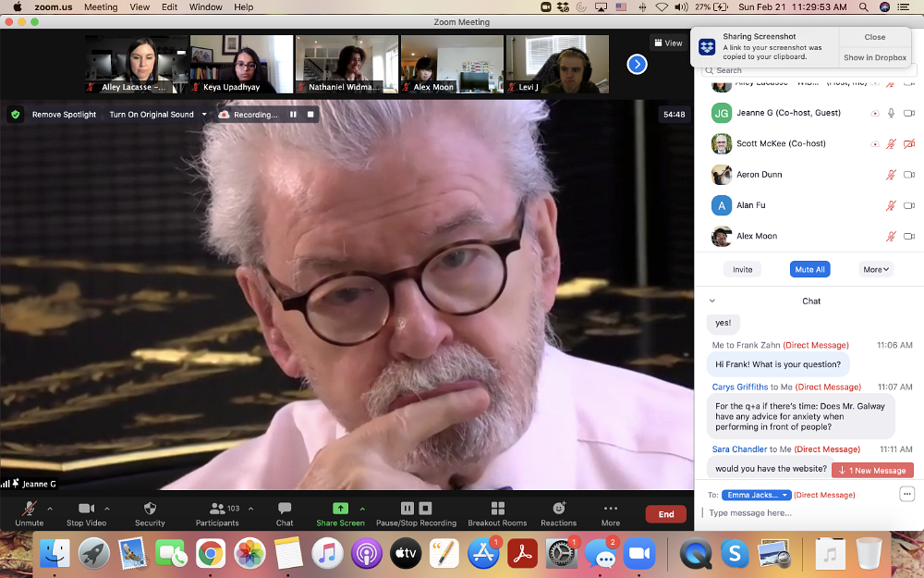The width and height of the screenshot is (924, 578).
Task: Ask Scott McKee to unmute via mic icon
Action: click(x=891, y=143)
